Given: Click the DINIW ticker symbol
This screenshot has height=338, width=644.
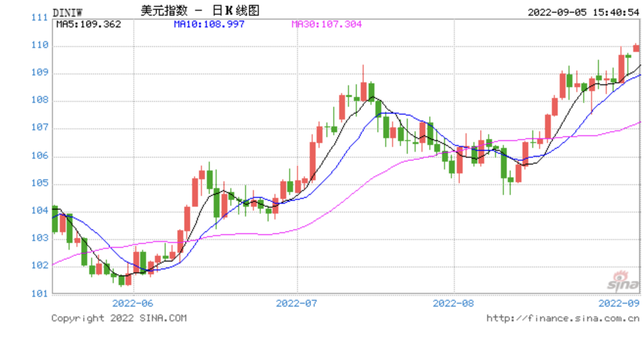Looking at the screenshot, I should point(68,12).
